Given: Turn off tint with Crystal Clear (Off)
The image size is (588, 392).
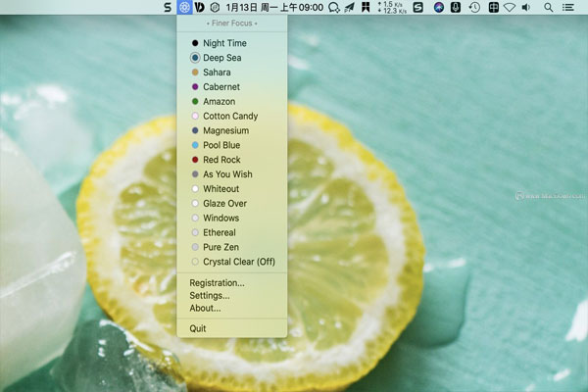Looking at the screenshot, I should pyautogui.click(x=238, y=262).
